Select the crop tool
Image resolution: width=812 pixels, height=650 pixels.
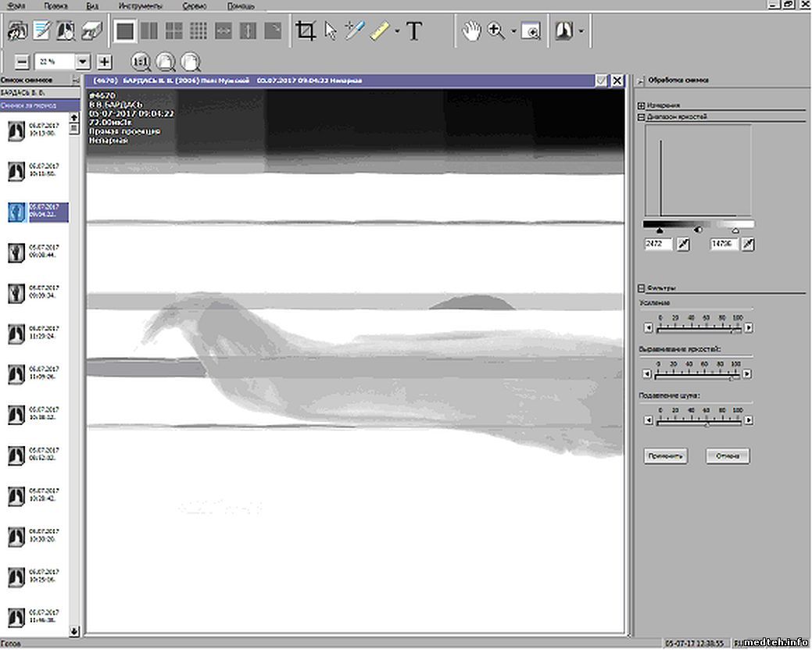[x=306, y=31]
